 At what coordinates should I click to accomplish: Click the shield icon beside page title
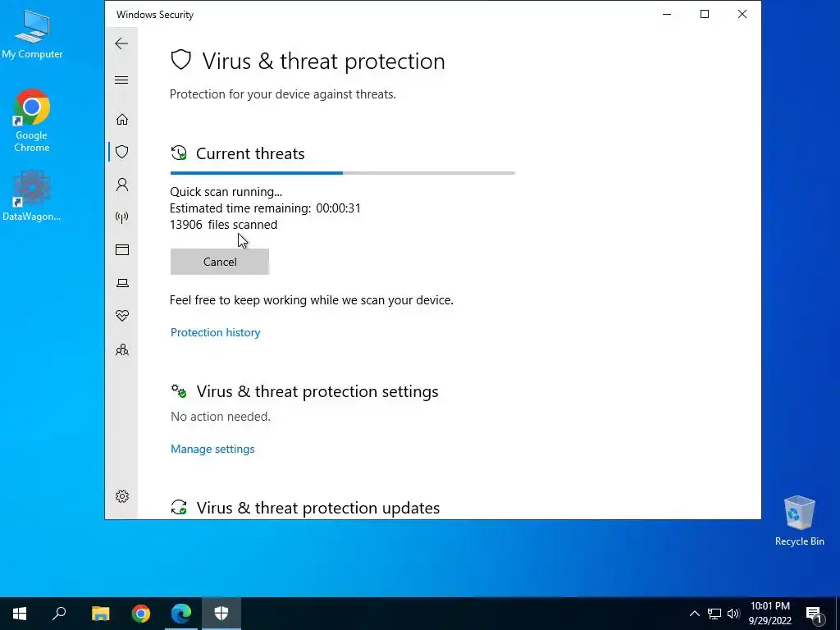click(181, 60)
